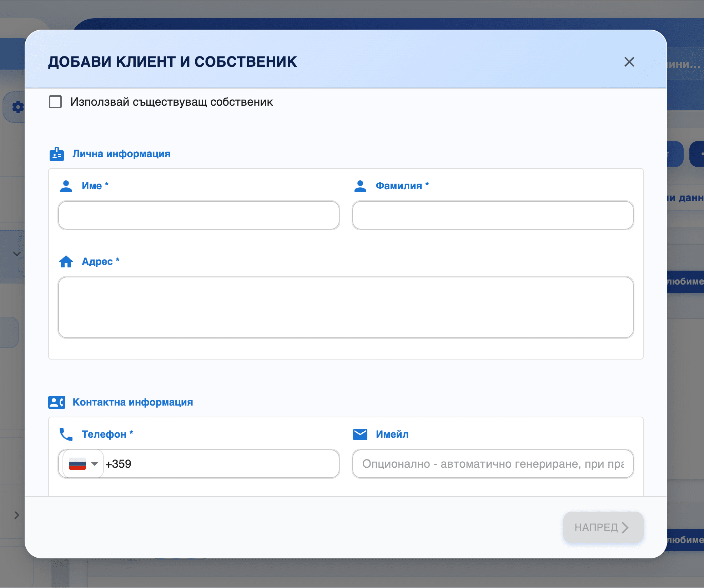Screen dimensions: 704x588
Task: Open the phone country flag dropdown
Action: [83, 464]
